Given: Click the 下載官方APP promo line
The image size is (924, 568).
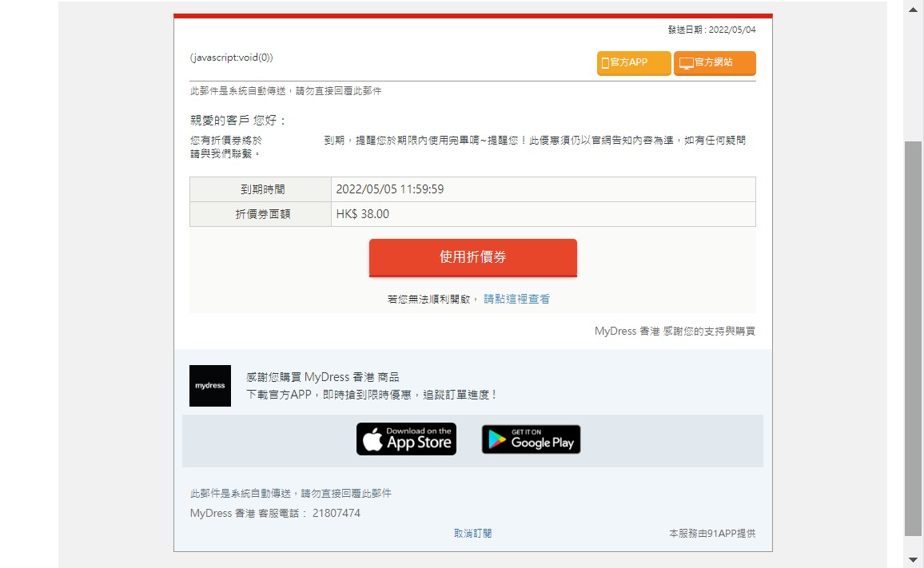Looking at the screenshot, I should point(372,395).
